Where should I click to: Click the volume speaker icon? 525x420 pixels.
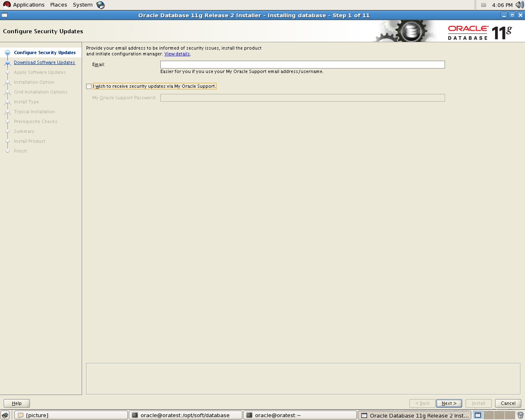(x=520, y=5)
